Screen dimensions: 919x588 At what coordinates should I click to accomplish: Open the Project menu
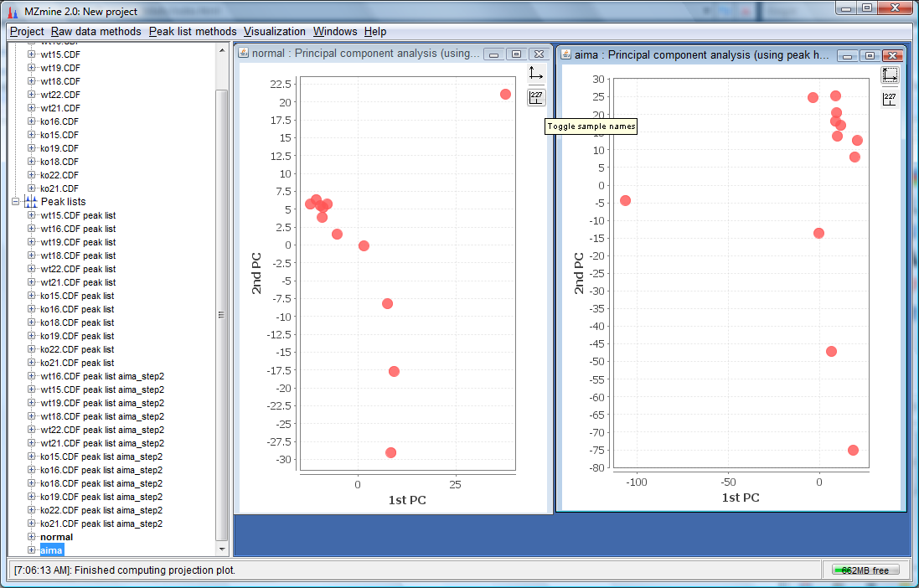27,32
